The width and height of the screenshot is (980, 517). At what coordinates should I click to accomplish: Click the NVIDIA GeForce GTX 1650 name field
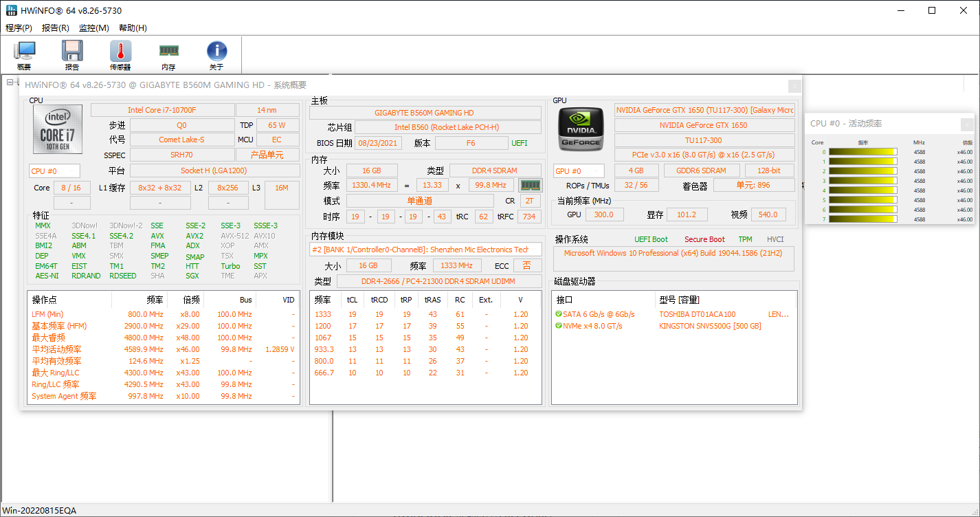coord(704,125)
